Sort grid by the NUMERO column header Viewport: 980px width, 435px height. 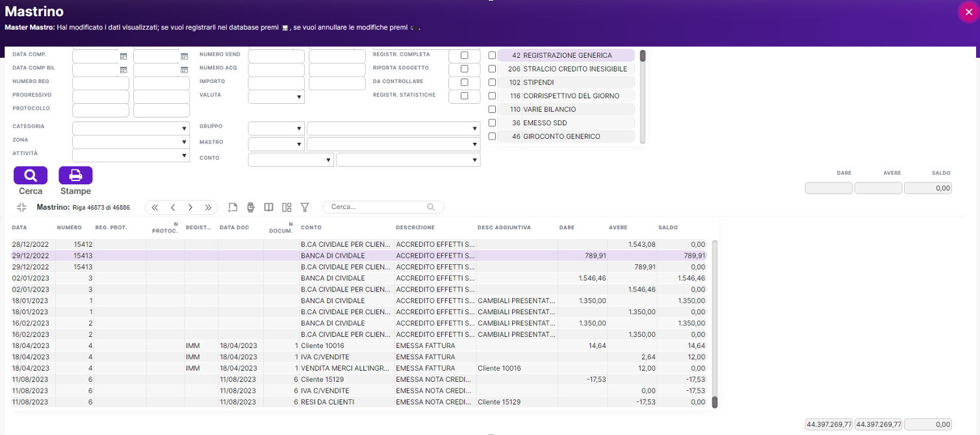coord(69,228)
